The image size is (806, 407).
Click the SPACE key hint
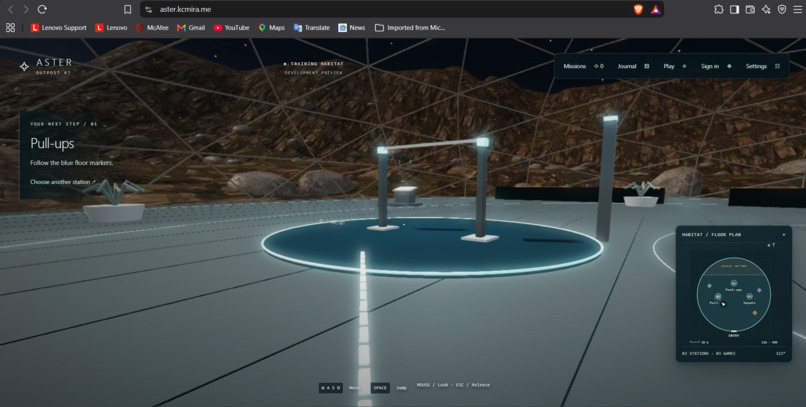coord(380,388)
